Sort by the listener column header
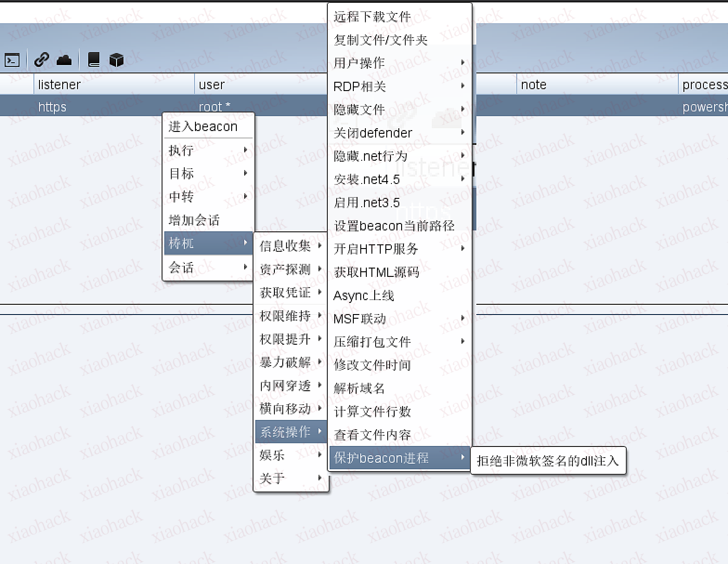 pos(59,85)
